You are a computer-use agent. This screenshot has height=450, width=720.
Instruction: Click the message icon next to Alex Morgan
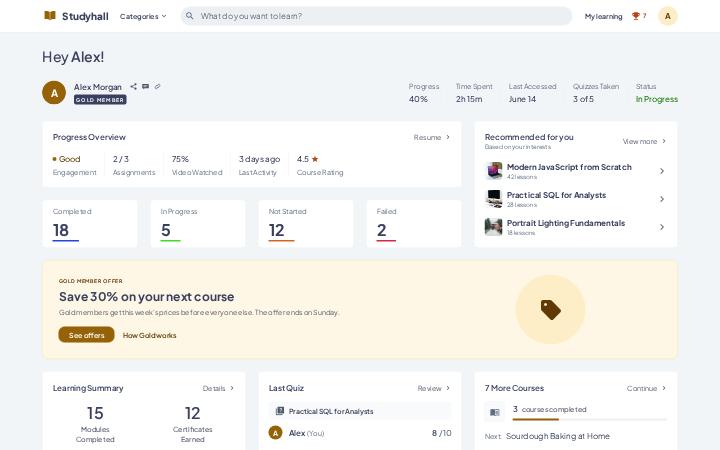146,86
